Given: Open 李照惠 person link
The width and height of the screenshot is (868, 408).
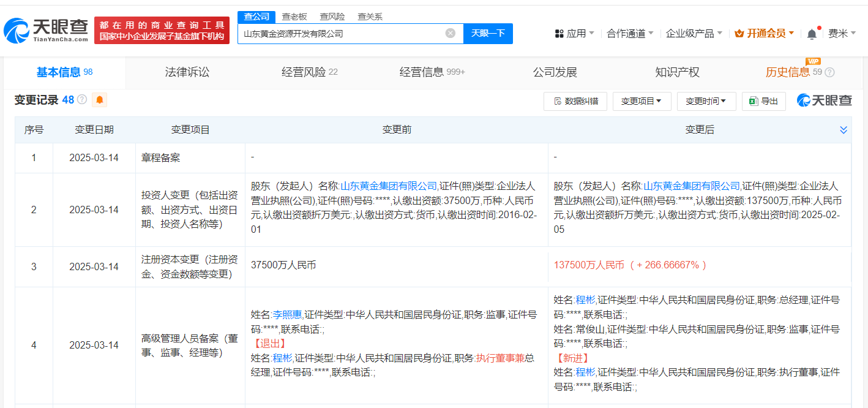Looking at the screenshot, I should click(x=287, y=315).
